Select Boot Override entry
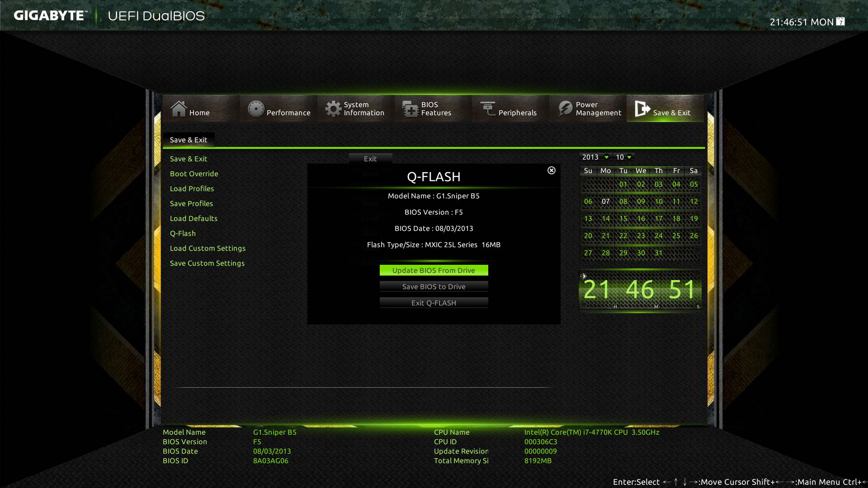Screen dimensions: 868x488 click(194, 174)
